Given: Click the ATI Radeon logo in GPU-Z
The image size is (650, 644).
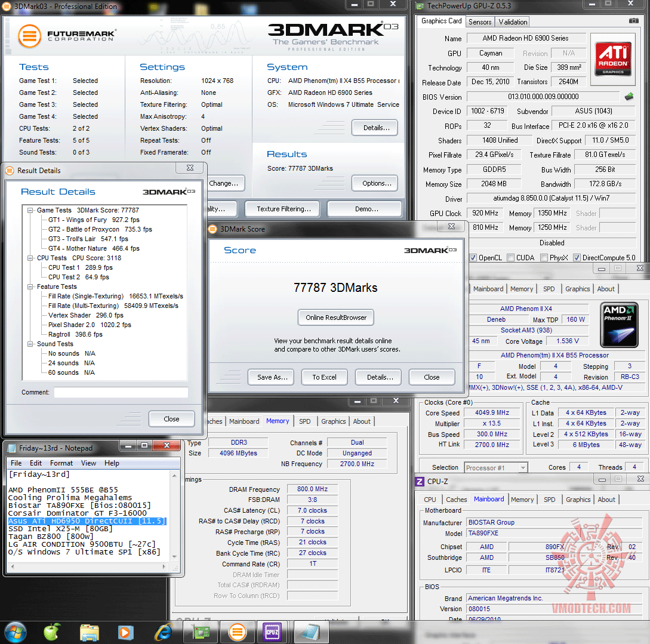Looking at the screenshot, I should (x=613, y=59).
